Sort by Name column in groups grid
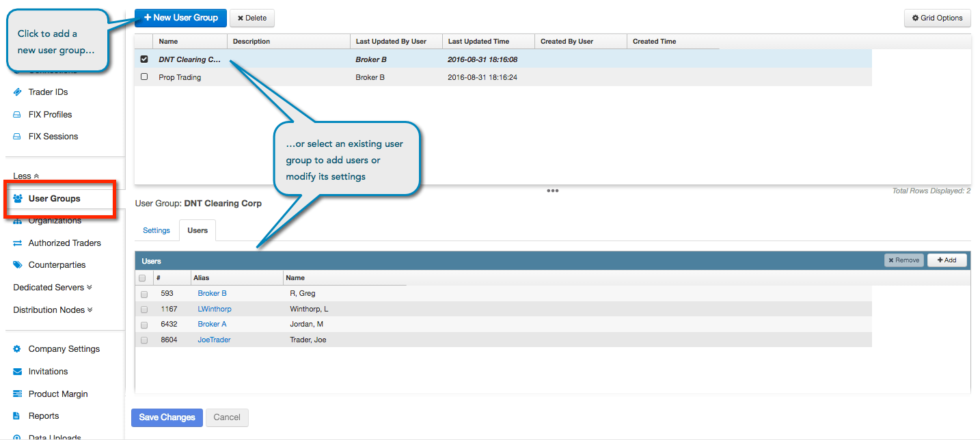The height and width of the screenshot is (440, 980). 190,42
